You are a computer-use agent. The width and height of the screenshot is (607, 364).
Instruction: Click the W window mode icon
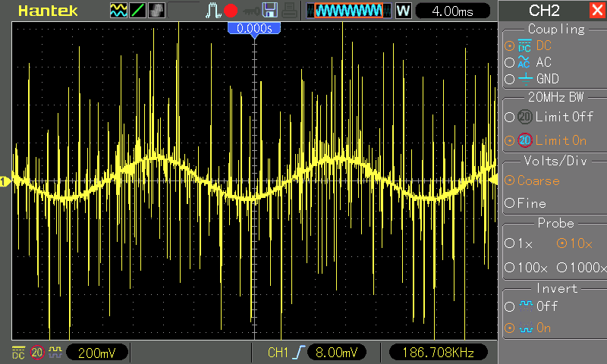[403, 11]
